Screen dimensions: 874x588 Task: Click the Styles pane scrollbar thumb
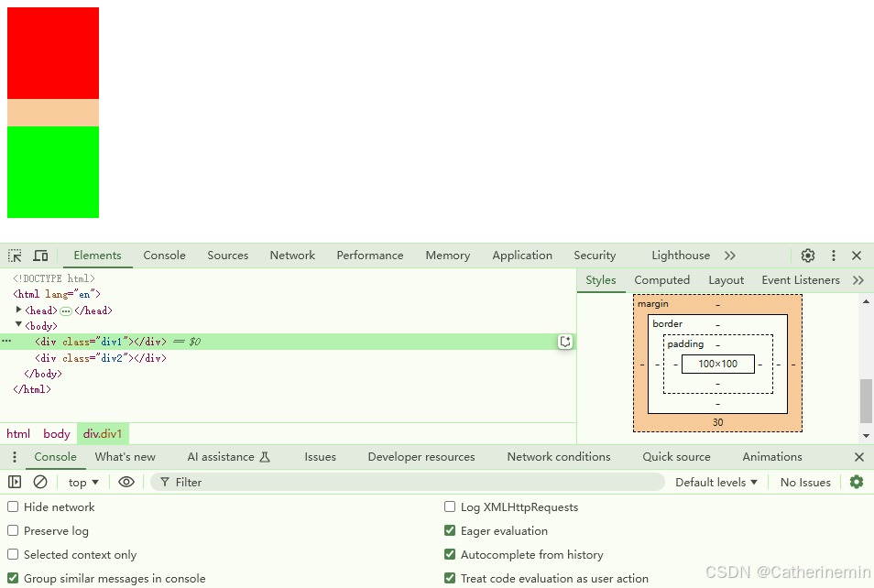pyautogui.click(x=866, y=401)
